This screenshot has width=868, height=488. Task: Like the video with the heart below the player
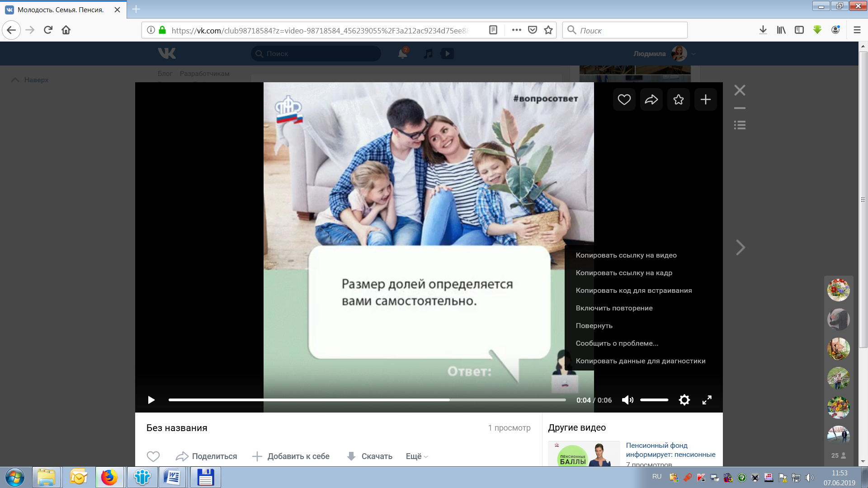pyautogui.click(x=153, y=456)
